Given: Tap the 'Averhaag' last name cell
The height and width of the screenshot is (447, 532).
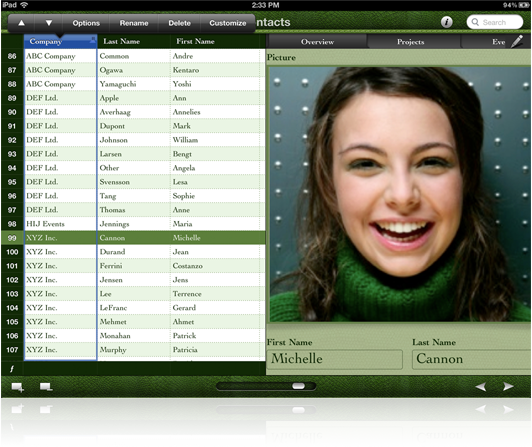Looking at the screenshot, I should pos(134,112).
